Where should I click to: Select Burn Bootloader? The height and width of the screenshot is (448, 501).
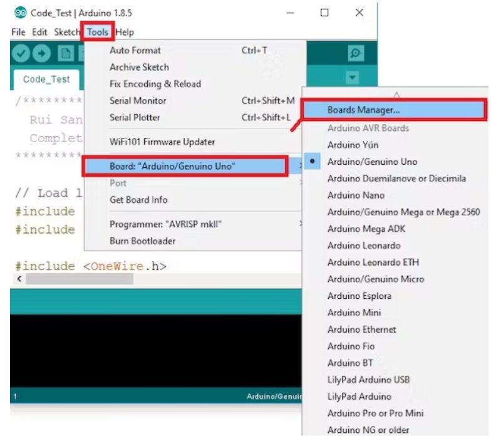[193, 241]
